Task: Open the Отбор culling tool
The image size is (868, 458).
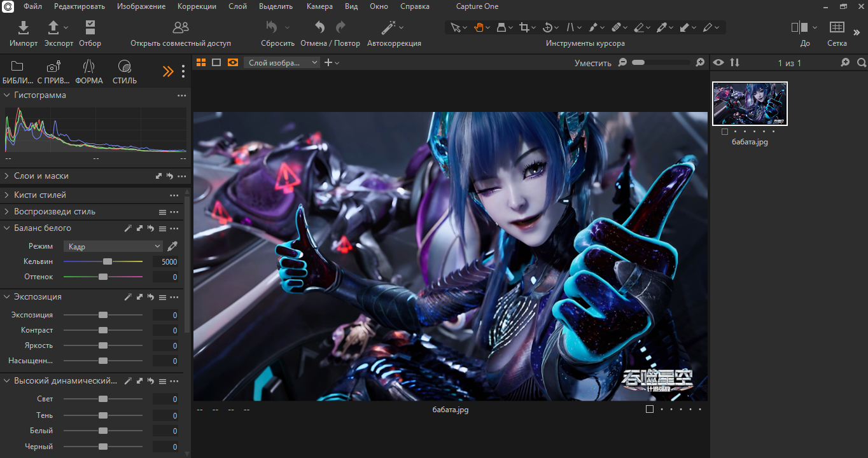Action: click(90, 27)
